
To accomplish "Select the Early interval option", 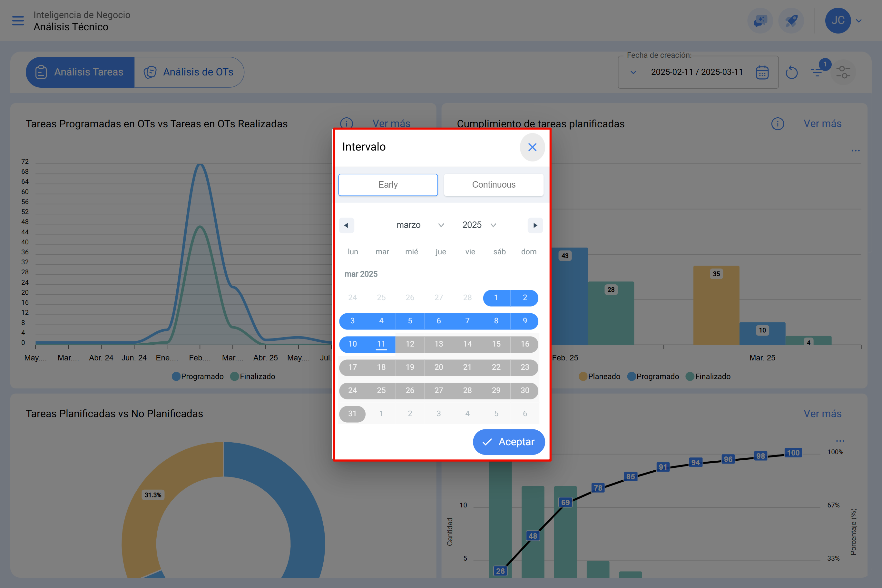I will [388, 184].
